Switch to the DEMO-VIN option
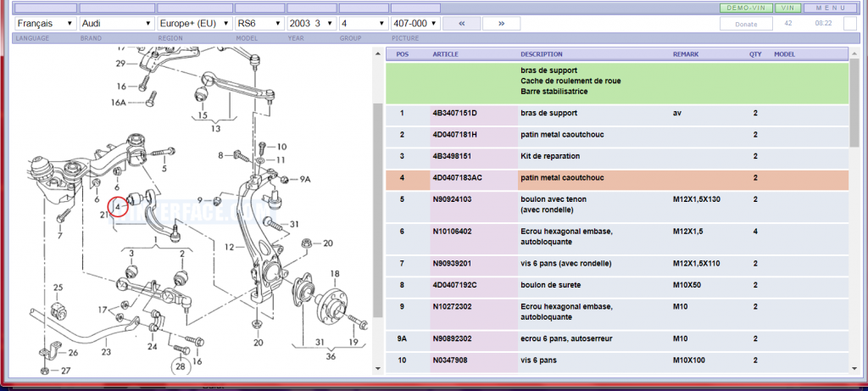The width and height of the screenshot is (868, 391). [746, 8]
